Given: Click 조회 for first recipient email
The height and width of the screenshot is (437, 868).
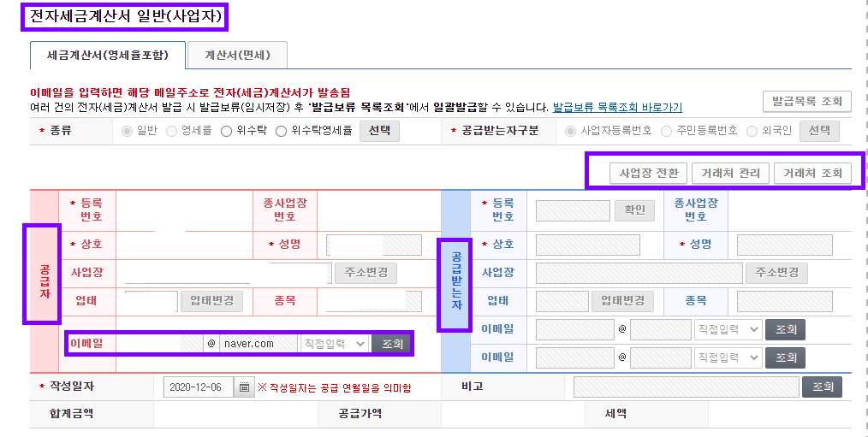Looking at the screenshot, I should click(x=785, y=329).
